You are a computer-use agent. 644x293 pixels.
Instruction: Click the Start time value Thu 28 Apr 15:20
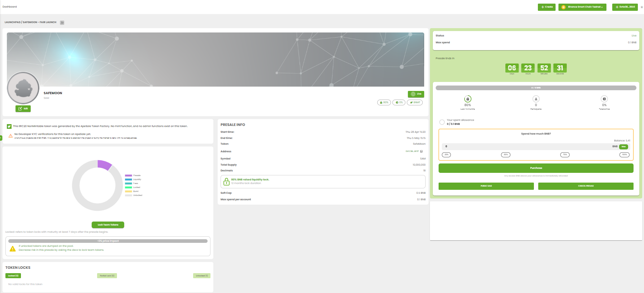tap(415, 132)
